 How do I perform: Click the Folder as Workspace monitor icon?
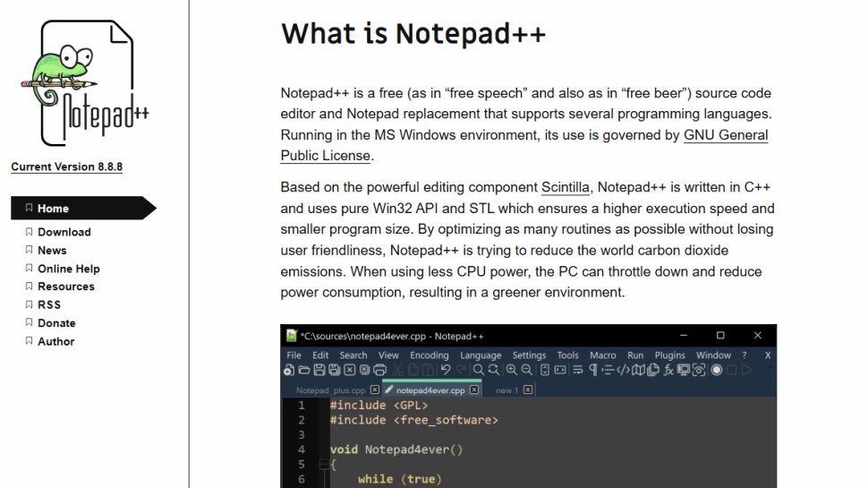(684, 370)
